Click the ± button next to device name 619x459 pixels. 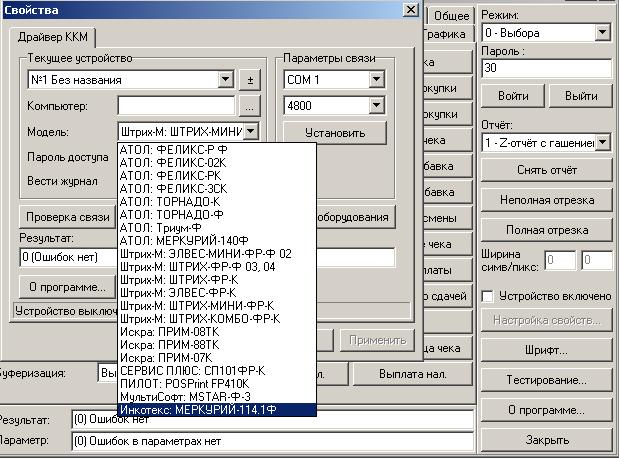pos(250,80)
